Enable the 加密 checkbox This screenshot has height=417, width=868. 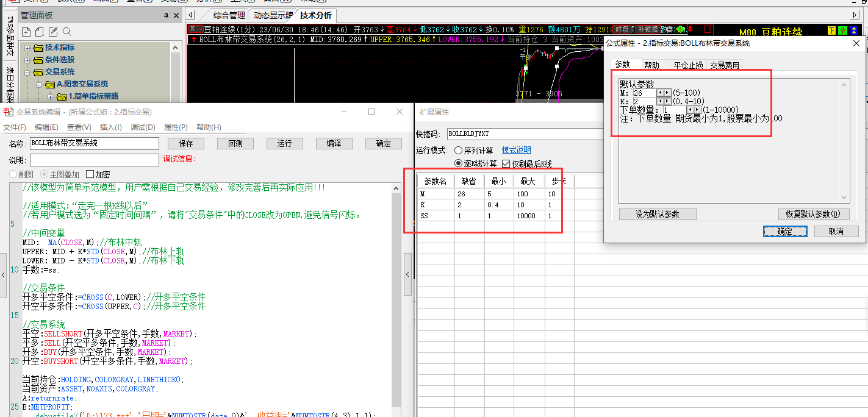click(x=90, y=175)
